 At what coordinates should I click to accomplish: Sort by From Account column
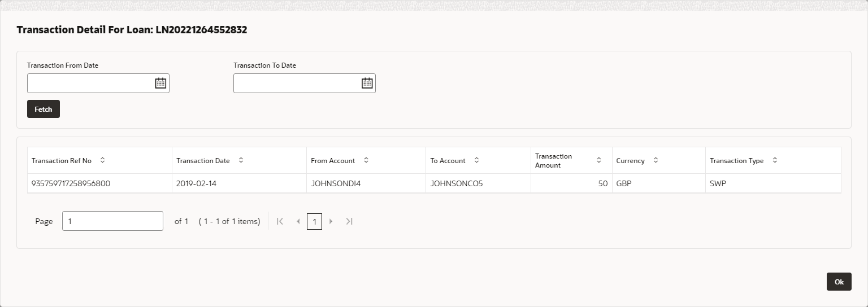366,160
